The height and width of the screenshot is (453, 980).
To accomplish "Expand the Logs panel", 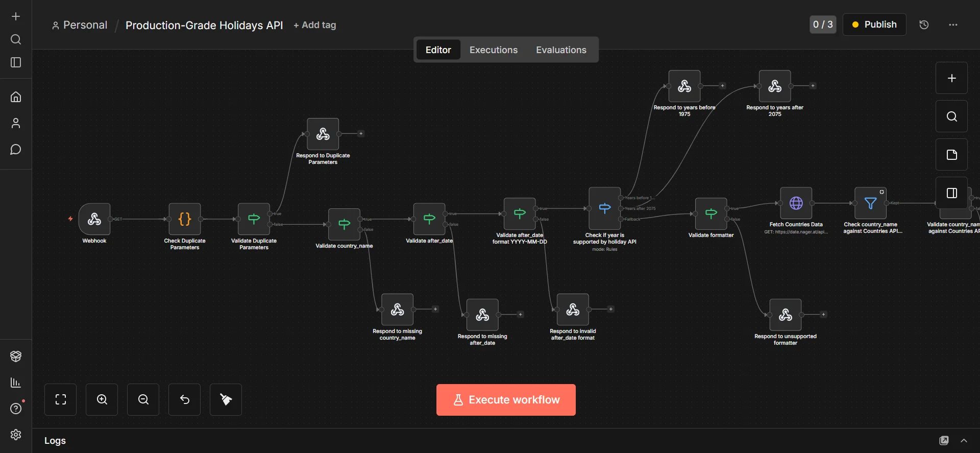I will pyautogui.click(x=964, y=441).
